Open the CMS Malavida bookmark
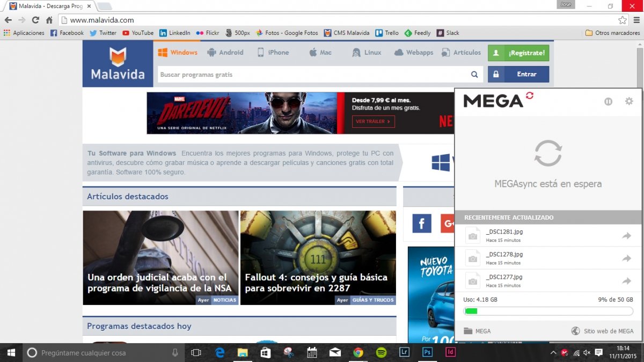This screenshot has width=644, height=362. click(347, 33)
